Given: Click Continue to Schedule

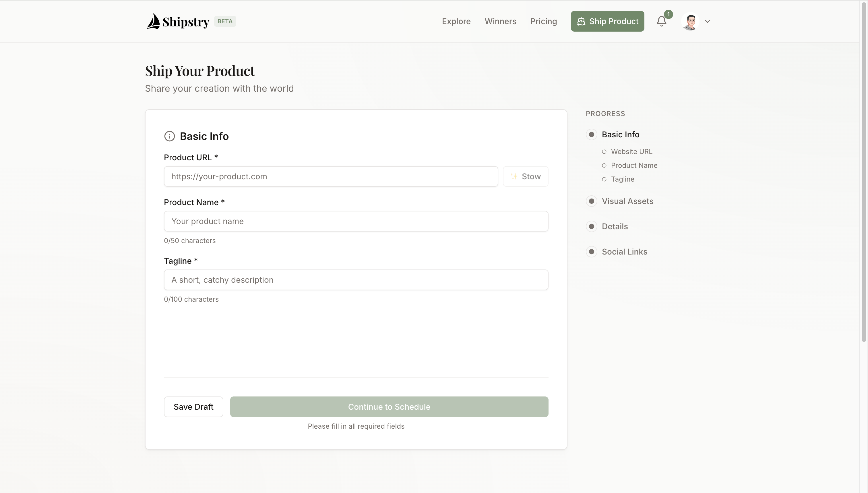Looking at the screenshot, I should [389, 406].
